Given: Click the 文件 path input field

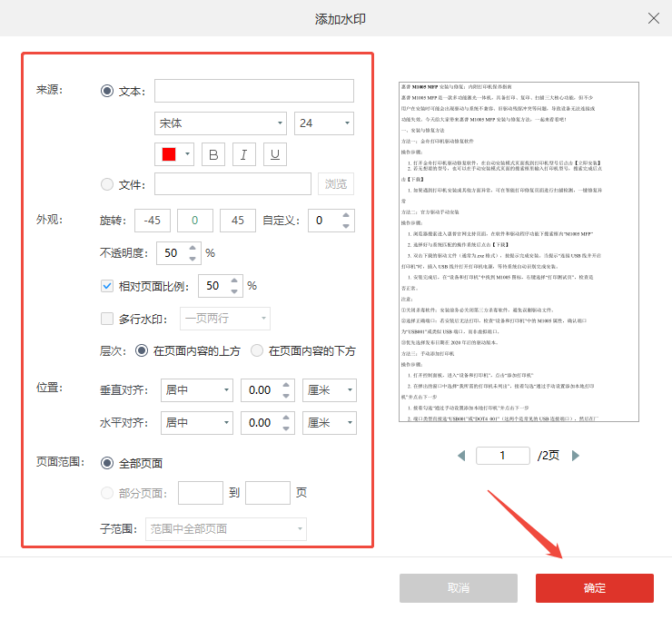Looking at the screenshot, I should [x=232, y=184].
